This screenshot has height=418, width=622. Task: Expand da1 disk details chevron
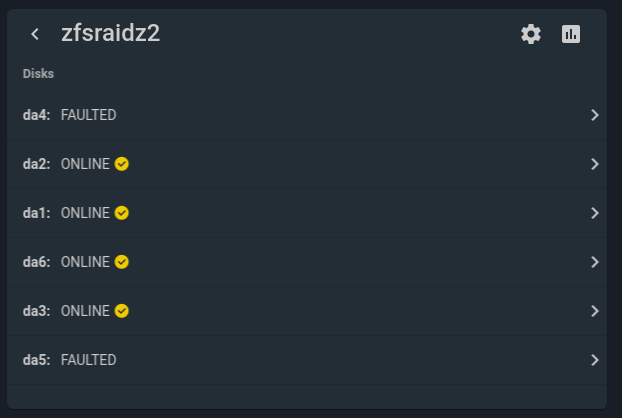tap(594, 213)
